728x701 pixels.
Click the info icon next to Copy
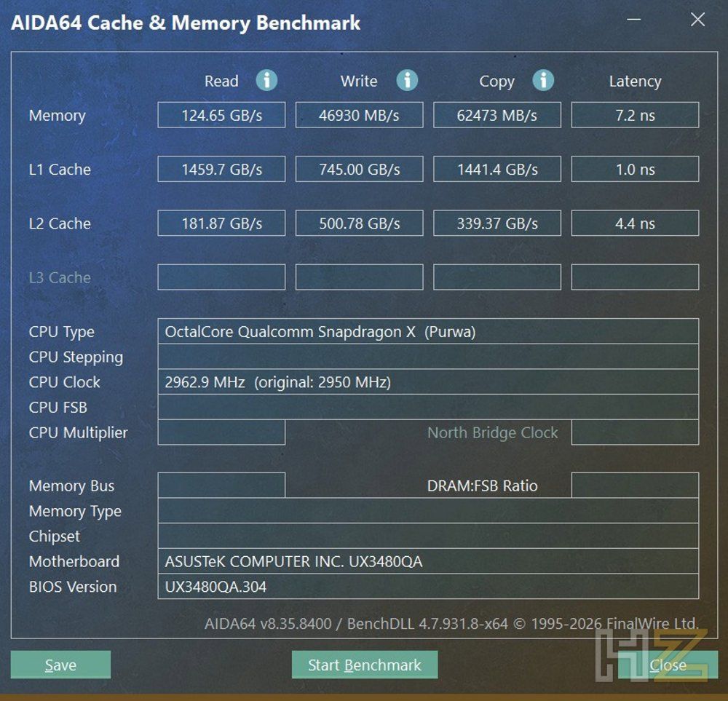tap(543, 80)
